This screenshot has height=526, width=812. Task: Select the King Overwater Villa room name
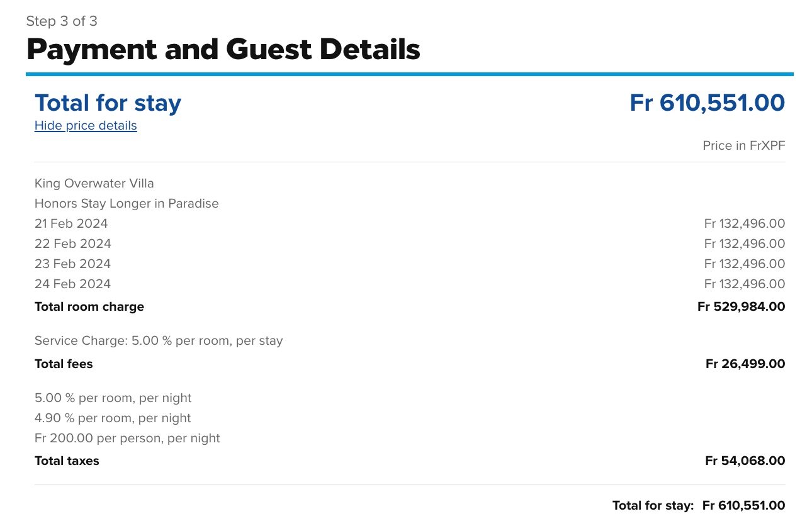(x=94, y=184)
